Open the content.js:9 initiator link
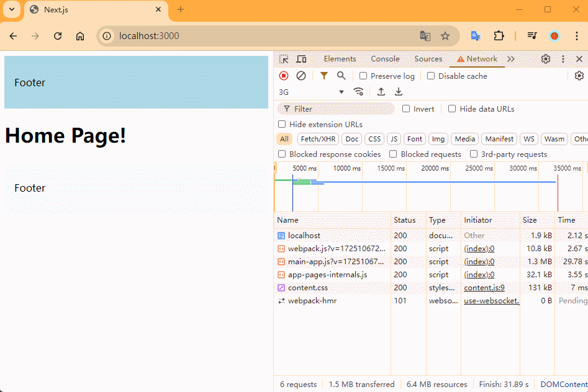 coord(484,288)
